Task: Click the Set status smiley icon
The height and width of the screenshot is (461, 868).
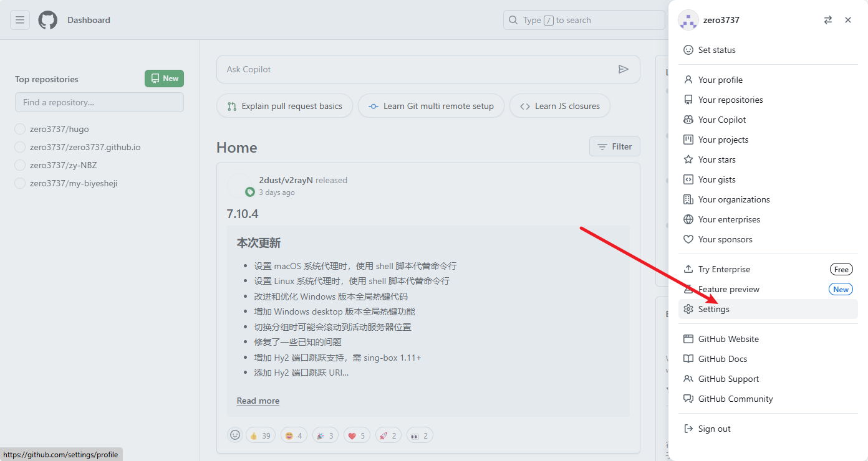Action: coord(688,50)
